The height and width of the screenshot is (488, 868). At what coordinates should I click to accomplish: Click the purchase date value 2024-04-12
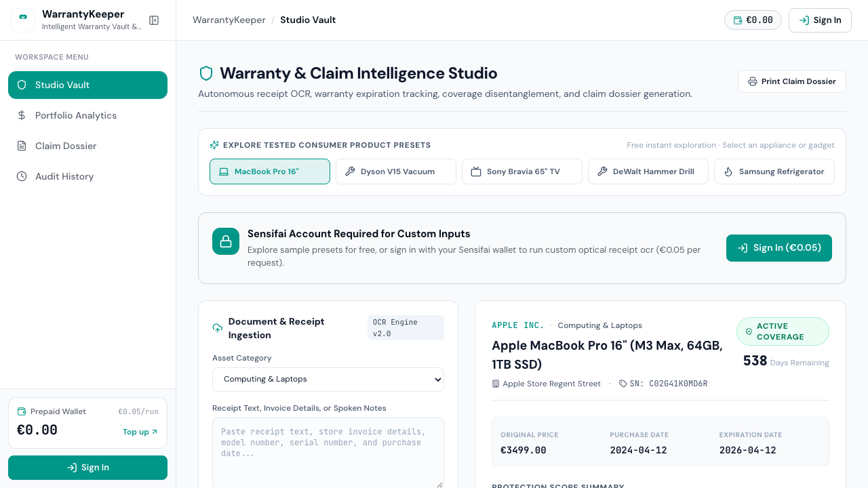pyautogui.click(x=638, y=450)
